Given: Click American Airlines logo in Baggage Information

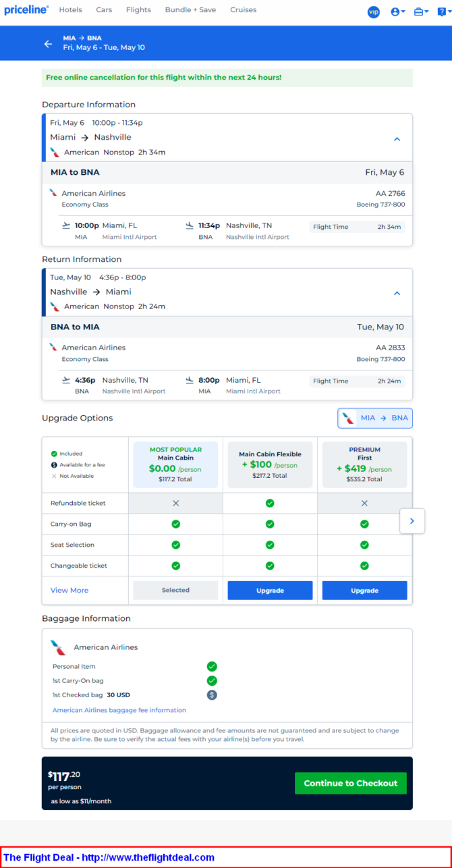Looking at the screenshot, I should point(59,648).
